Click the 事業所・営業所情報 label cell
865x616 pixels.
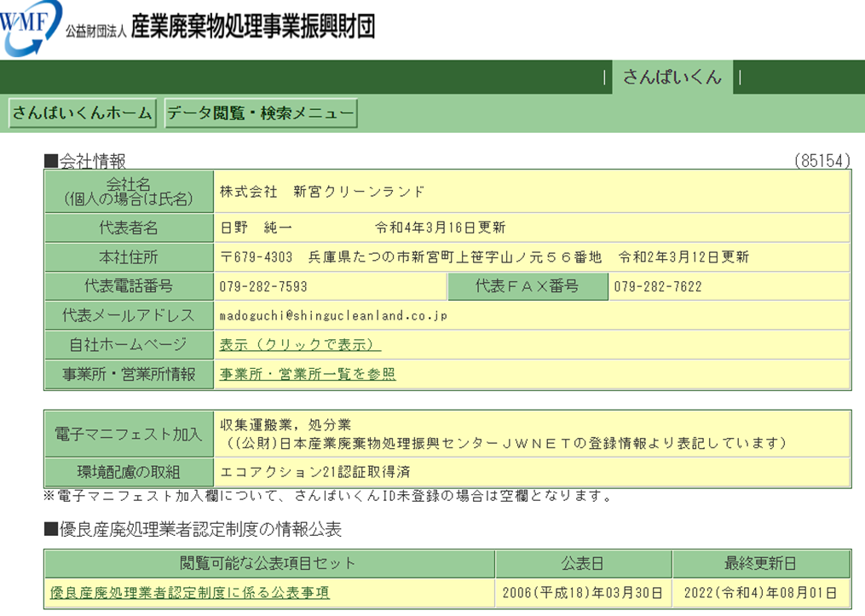tap(129, 374)
